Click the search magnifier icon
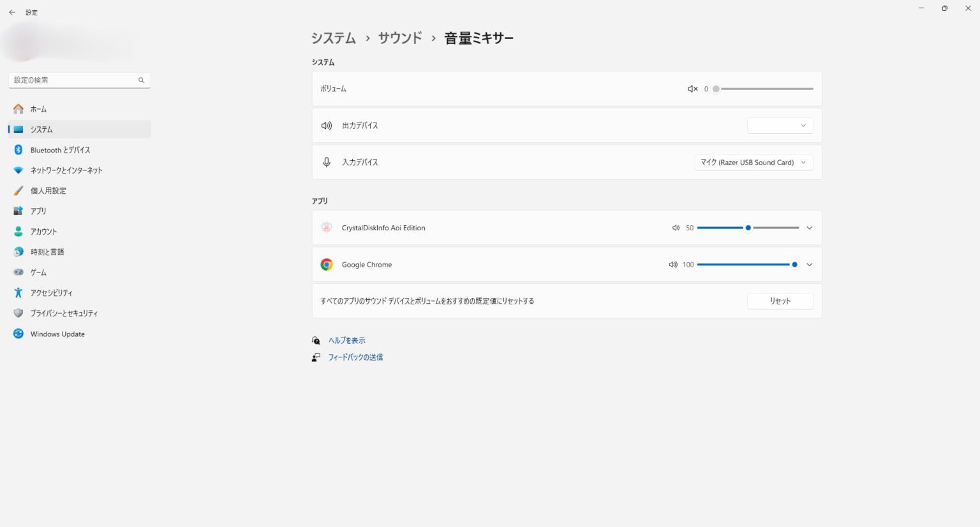This screenshot has width=980, height=527. click(141, 80)
